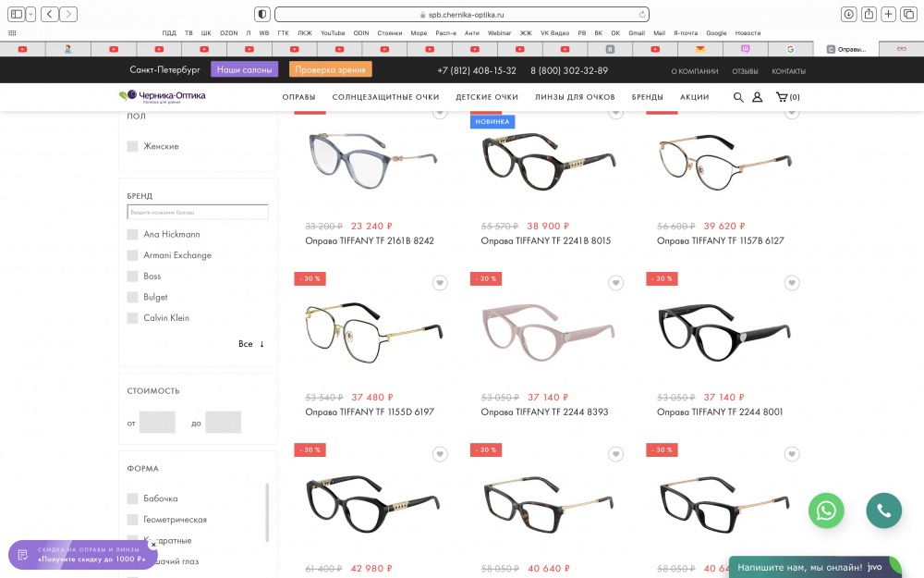Call the +7 (812) 408-15-32 number
The width and height of the screenshot is (924, 578).
point(477,71)
